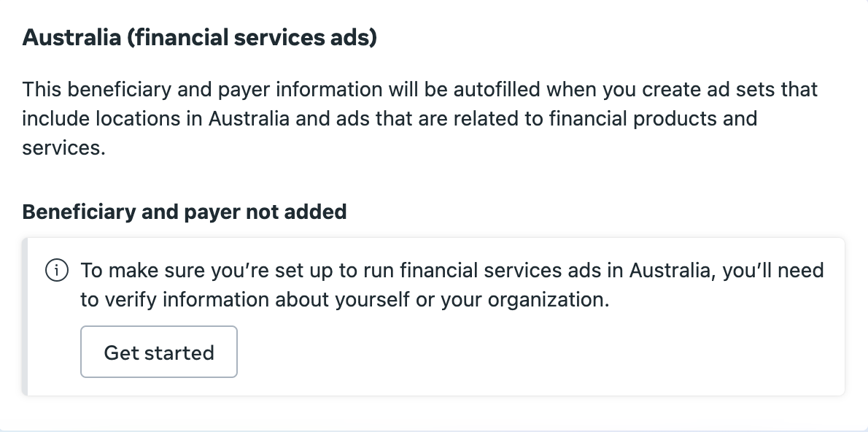868x432 pixels.
Task: Click the line starting "include locations in Australia"
Action: 389,118
